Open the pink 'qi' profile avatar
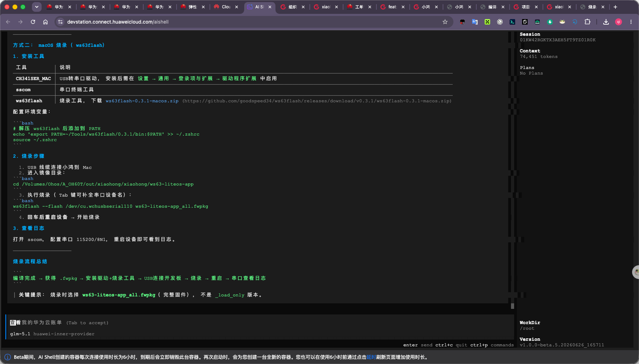The height and width of the screenshot is (364, 639). (619, 22)
